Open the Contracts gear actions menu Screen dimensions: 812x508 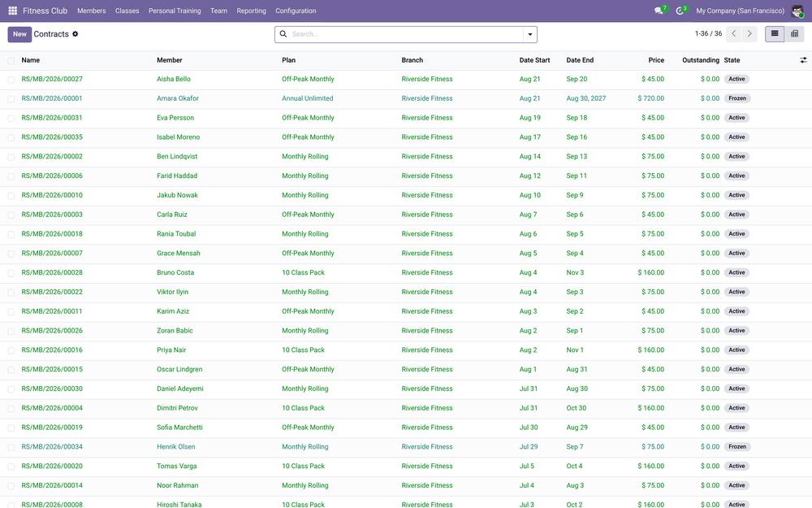(75, 33)
